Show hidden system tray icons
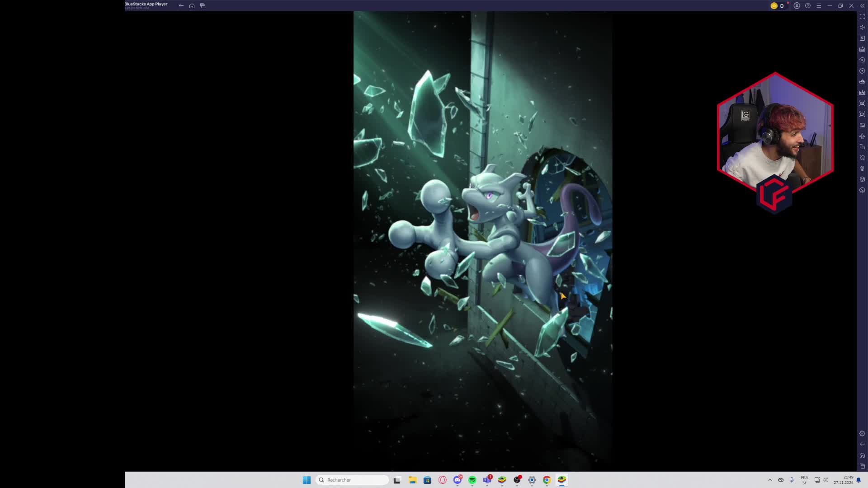The width and height of the screenshot is (868, 488). (x=770, y=480)
